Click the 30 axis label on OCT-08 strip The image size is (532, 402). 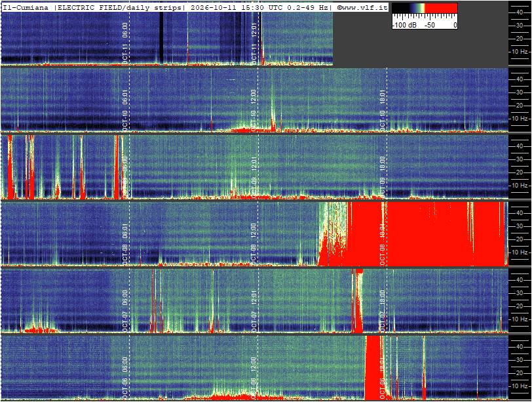pos(519,226)
